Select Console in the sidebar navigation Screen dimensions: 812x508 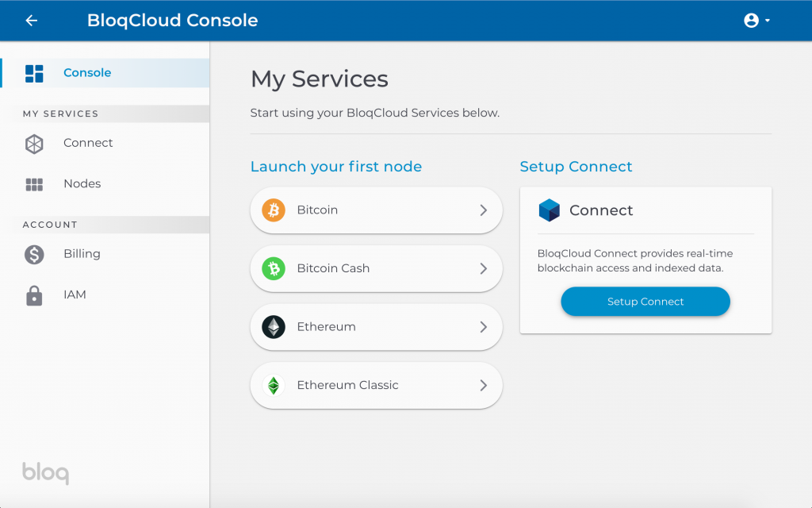tap(87, 72)
